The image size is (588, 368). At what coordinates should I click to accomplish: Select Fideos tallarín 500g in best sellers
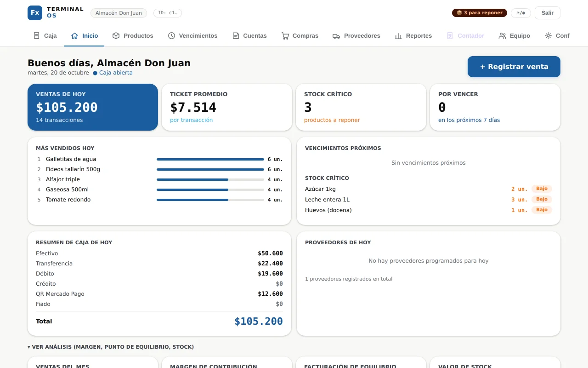[73, 169]
